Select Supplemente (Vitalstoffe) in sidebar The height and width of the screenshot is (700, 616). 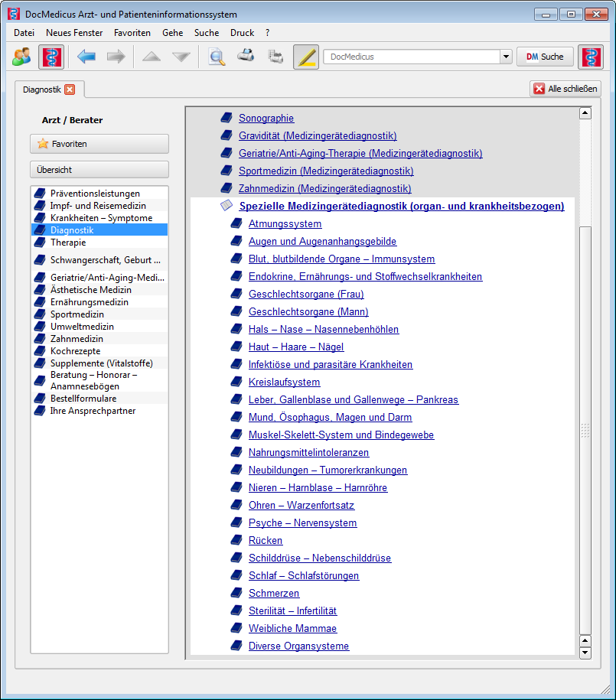(99, 363)
